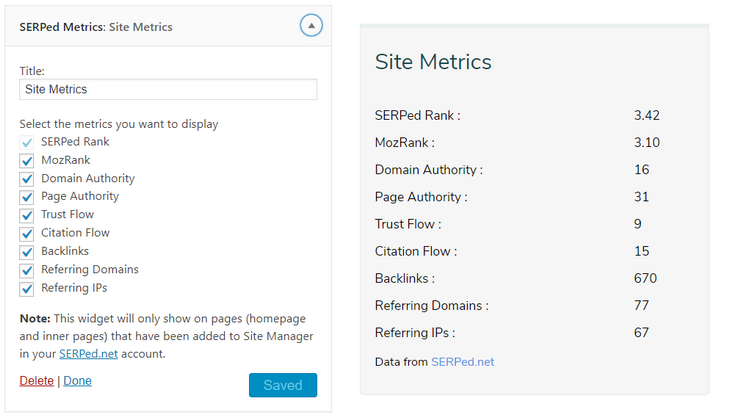
Task: Select the Referring Domains value 77
Action: coord(642,305)
